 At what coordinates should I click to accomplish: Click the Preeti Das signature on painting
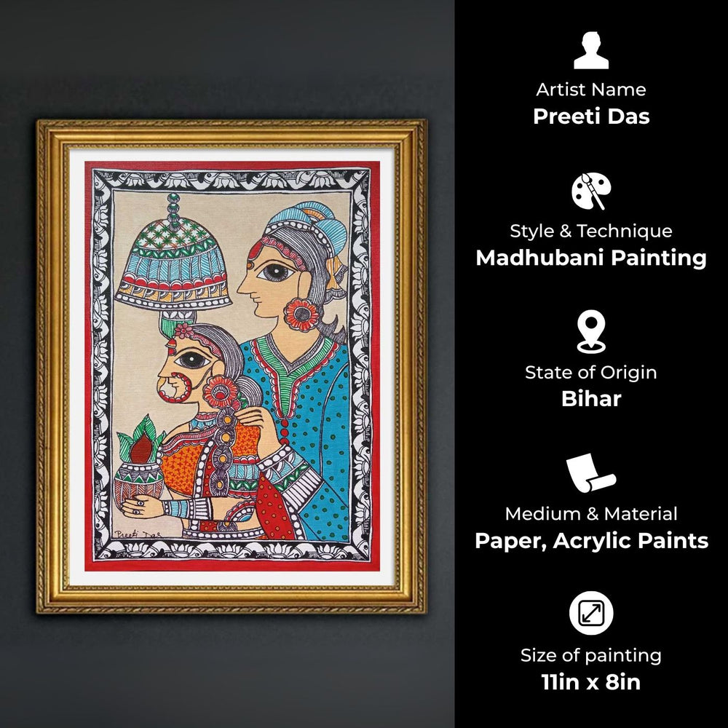(x=138, y=534)
